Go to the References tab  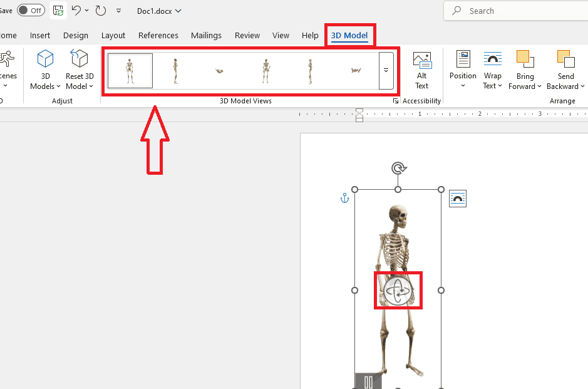(158, 35)
